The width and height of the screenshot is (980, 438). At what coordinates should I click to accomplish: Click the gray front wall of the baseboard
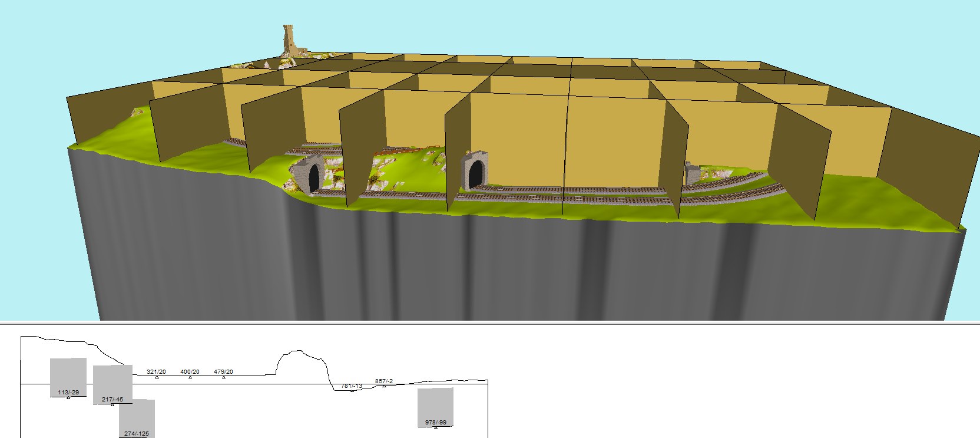(x=471, y=271)
